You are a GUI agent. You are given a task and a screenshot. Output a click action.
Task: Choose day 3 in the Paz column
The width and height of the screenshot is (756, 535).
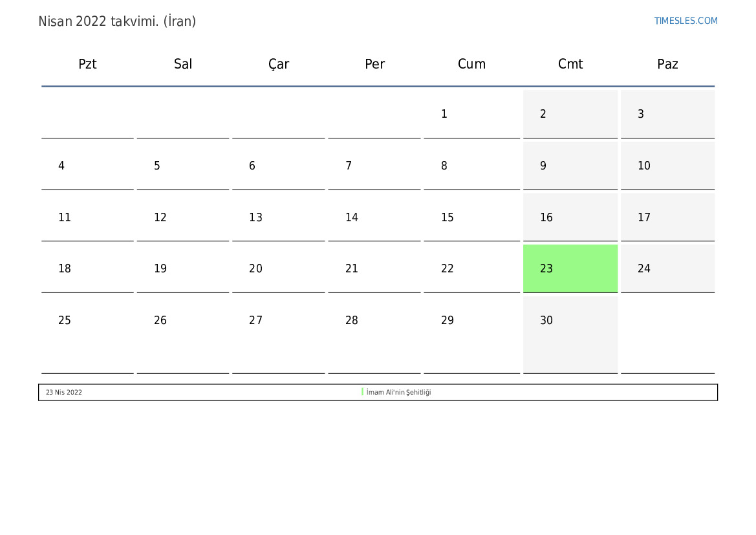tap(641, 114)
